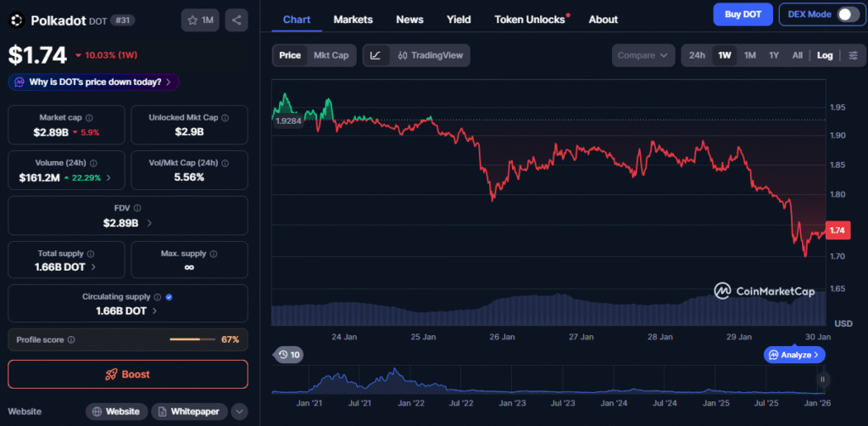The width and height of the screenshot is (868, 426).
Task: Switch to the Markets tab
Action: pos(353,20)
